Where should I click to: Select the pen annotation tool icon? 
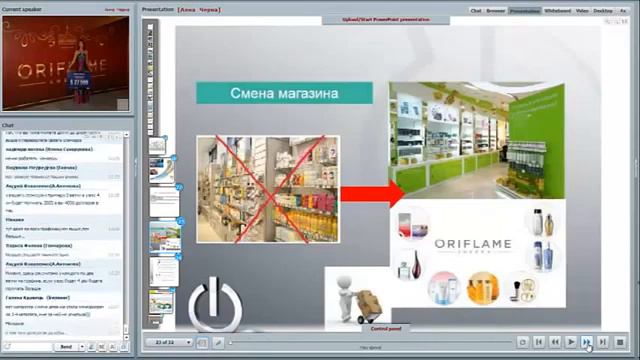218,343
